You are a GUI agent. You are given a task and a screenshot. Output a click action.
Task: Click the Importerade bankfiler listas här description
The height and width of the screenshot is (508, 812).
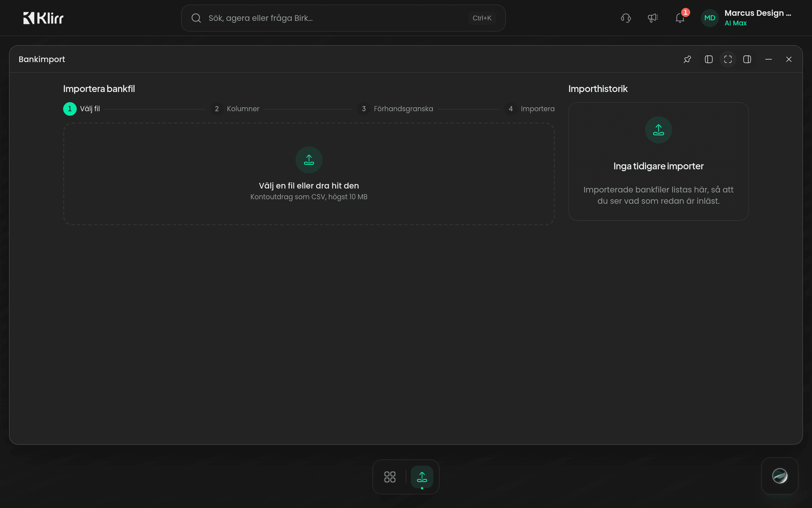coord(659,195)
